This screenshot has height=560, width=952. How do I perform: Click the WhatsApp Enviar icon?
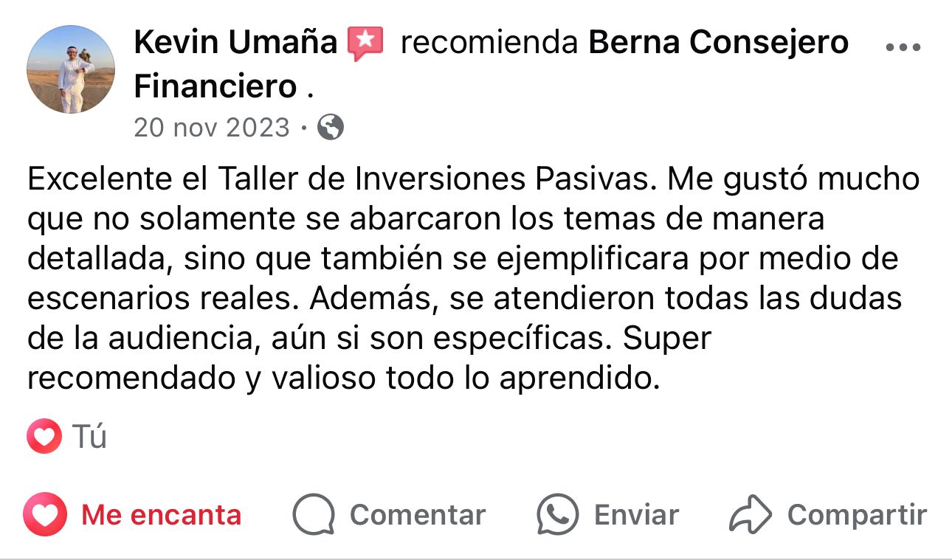[558, 514]
